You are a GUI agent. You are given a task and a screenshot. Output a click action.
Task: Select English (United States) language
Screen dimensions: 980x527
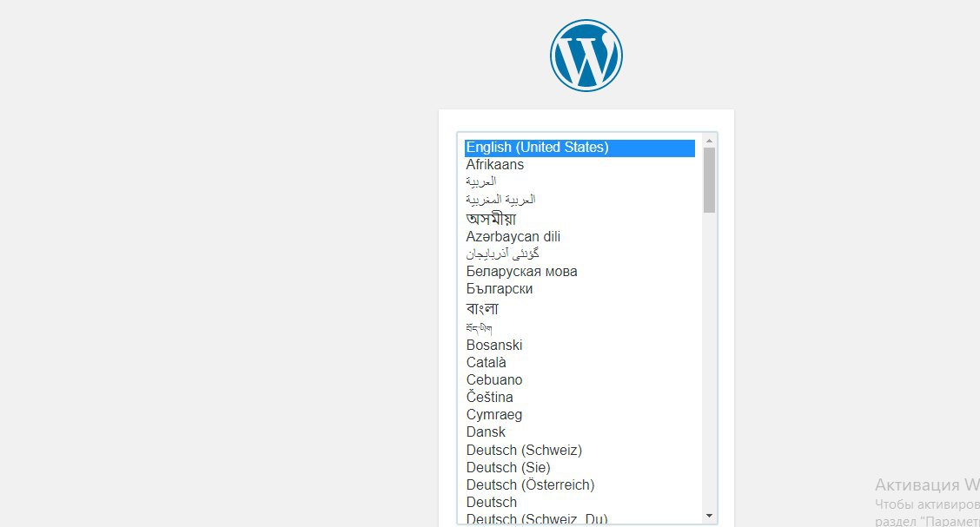pyautogui.click(x=579, y=148)
